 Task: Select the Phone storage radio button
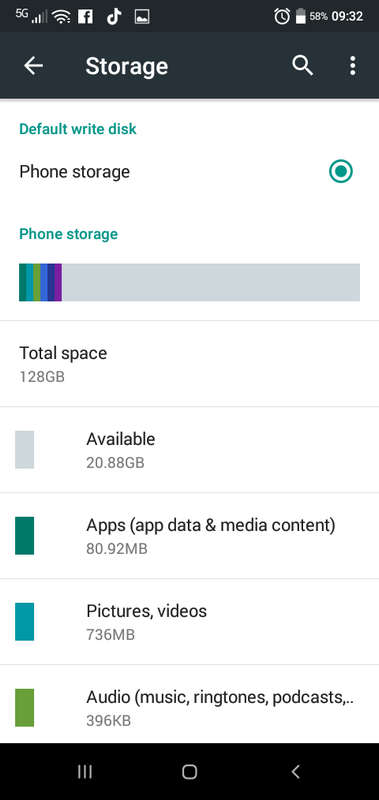point(341,172)
